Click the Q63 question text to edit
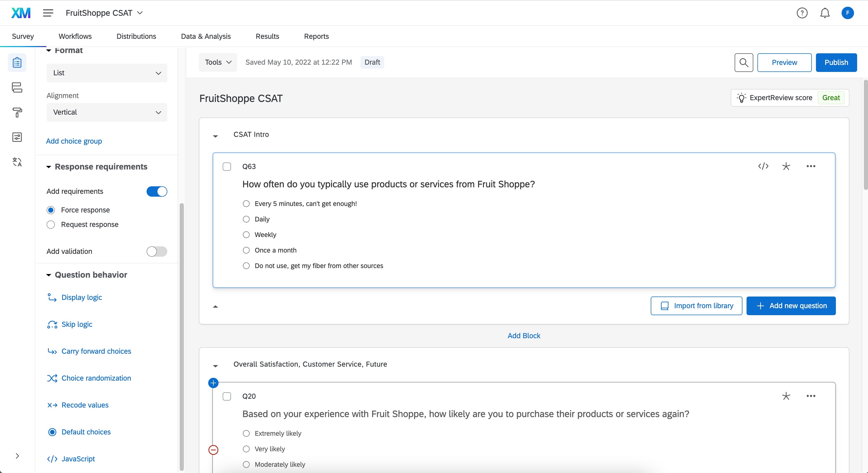 click(x=388, y=184)
